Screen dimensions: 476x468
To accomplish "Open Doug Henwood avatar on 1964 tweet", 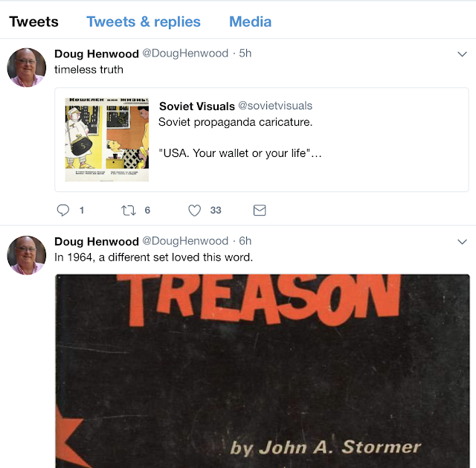I will pos(27,255).
